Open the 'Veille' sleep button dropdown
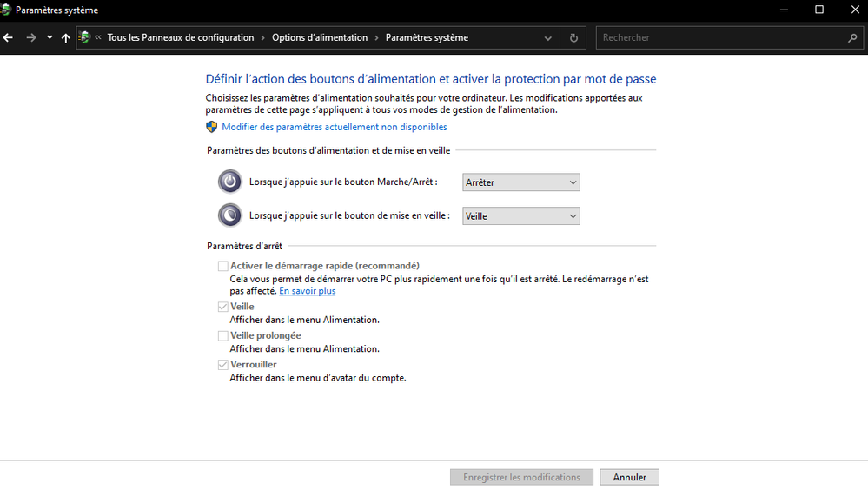Viewport: 868px width, 490px height. coord(521,216)
